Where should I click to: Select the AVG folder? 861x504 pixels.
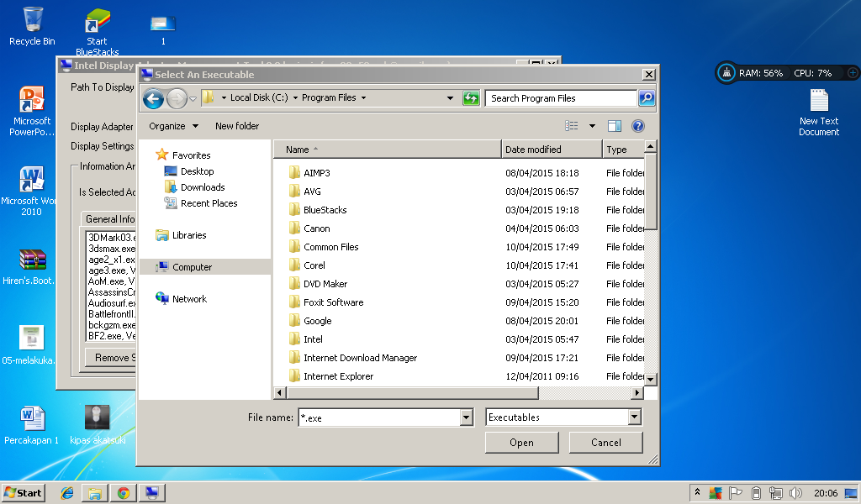point(304,192)
